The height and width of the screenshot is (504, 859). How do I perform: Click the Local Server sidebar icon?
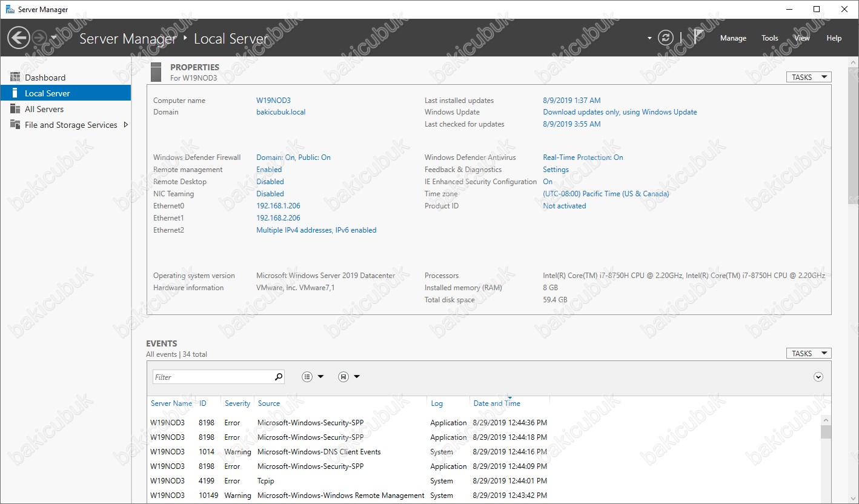tap(15, 93)
